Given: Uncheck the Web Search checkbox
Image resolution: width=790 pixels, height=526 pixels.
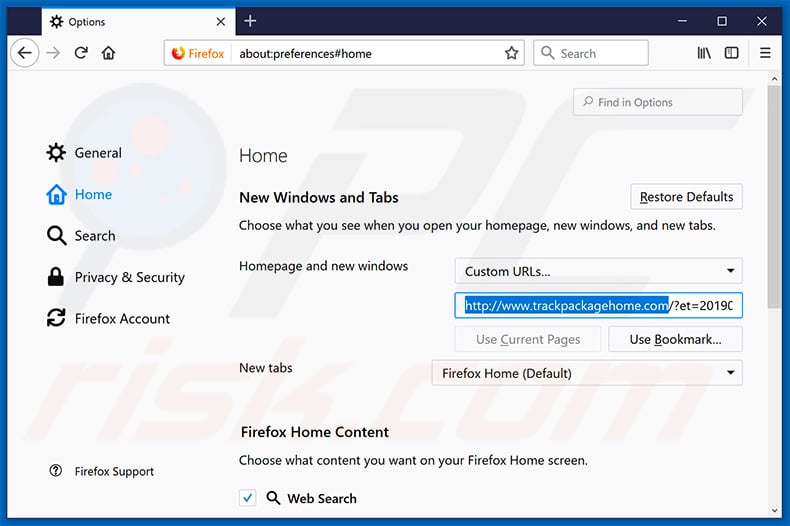Looking at the screenshot, I should point(247,498).
